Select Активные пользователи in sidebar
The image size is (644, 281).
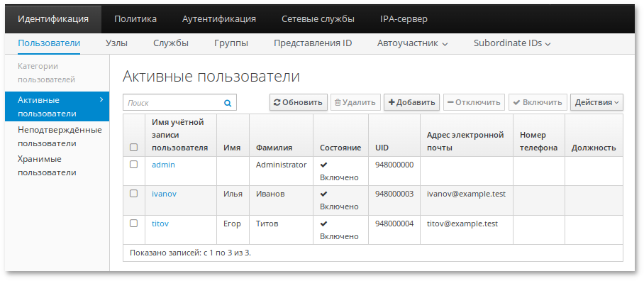pyautogui.click(x=57, y=107)
